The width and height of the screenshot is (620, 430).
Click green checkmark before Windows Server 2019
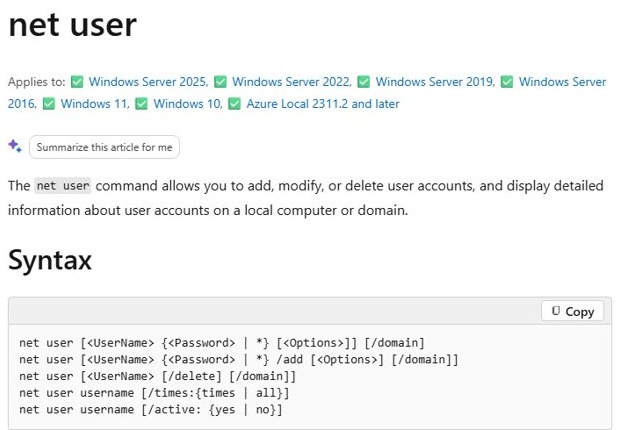pos(363,82)
